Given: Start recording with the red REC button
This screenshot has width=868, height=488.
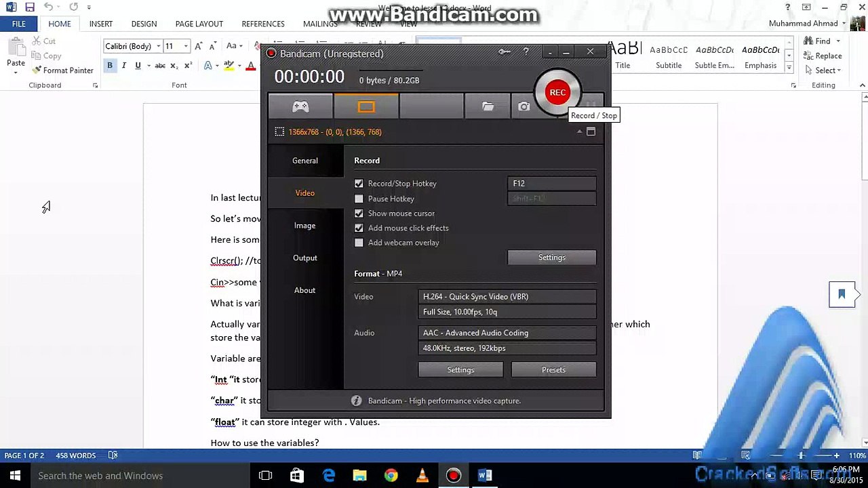Looking at the screenshot, I should (x=557, y=93).
